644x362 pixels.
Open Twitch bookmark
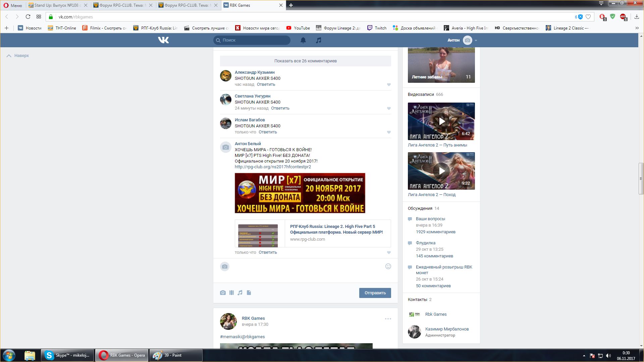pos(377,28)
